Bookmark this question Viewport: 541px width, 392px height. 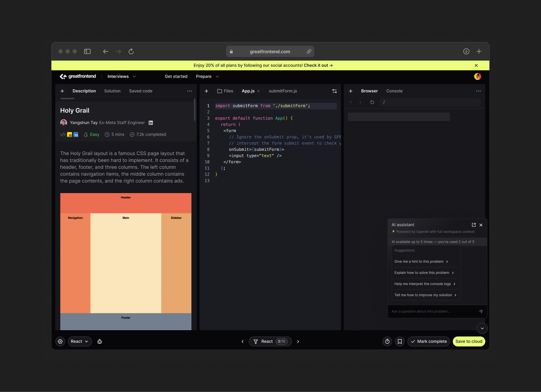pos(400,342)
